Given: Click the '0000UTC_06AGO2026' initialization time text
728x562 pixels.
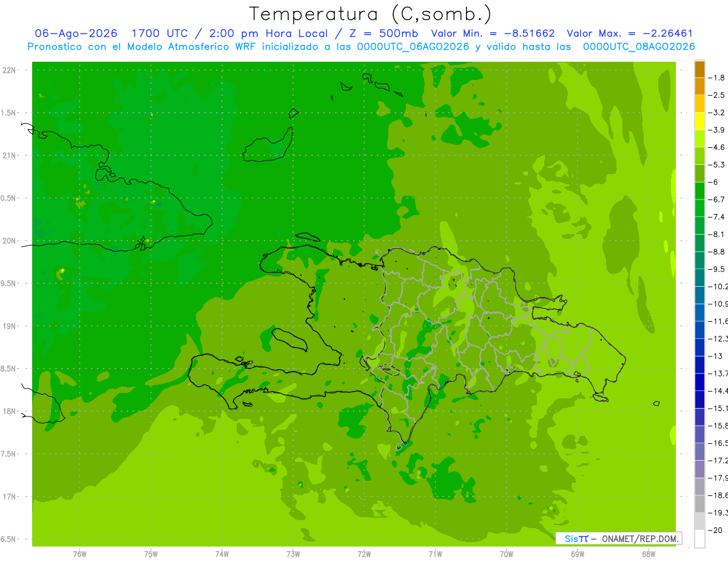Looking at the screenshot, I should click(x=411, y=47).
